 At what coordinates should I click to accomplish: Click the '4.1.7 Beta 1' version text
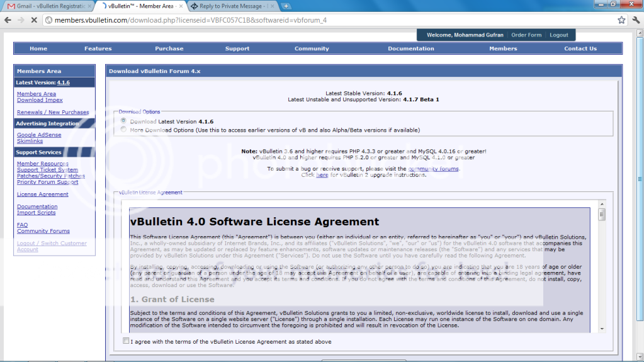[x=421, y=99]
